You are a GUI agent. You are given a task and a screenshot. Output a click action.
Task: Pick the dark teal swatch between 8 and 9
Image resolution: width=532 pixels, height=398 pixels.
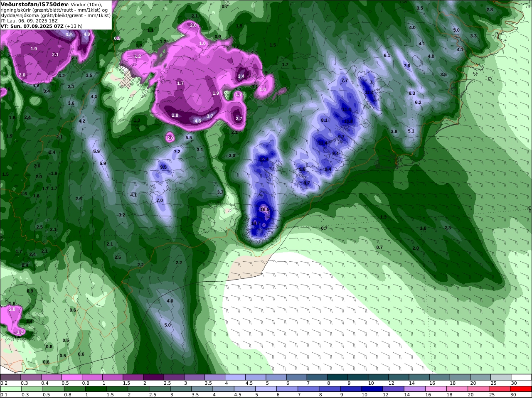click(x=337, y=377)
